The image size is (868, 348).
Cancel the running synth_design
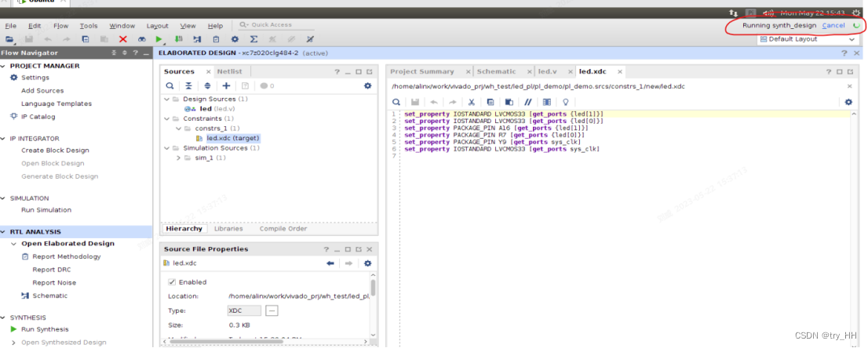(x=833, y=25)
